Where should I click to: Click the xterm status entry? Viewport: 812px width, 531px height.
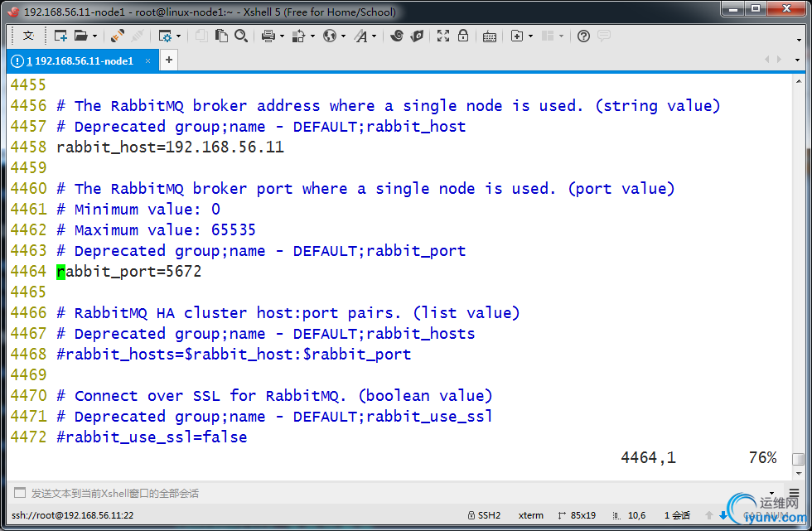coord(531,515)
